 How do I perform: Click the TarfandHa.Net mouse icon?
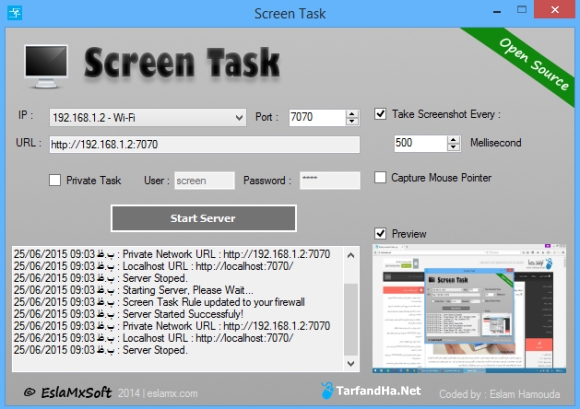pyautogui.click(x=327, y=391)
